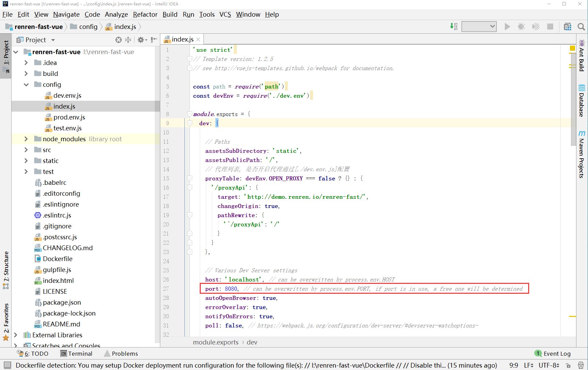Click the VCS update arrow icon
The width and height of the screenshot is (588, 370).
(x=454, y=27)
